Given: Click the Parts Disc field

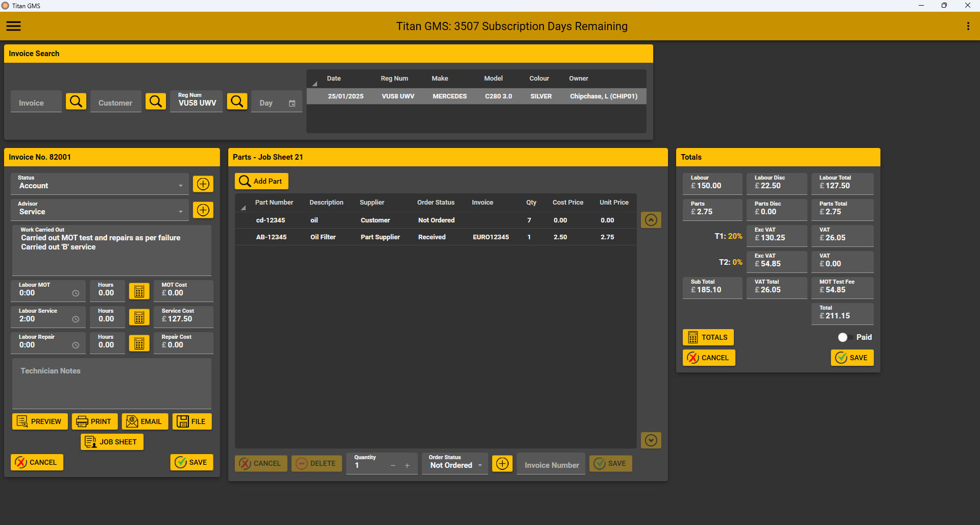Looking at the screenshot, I should [x=777, y=210].
